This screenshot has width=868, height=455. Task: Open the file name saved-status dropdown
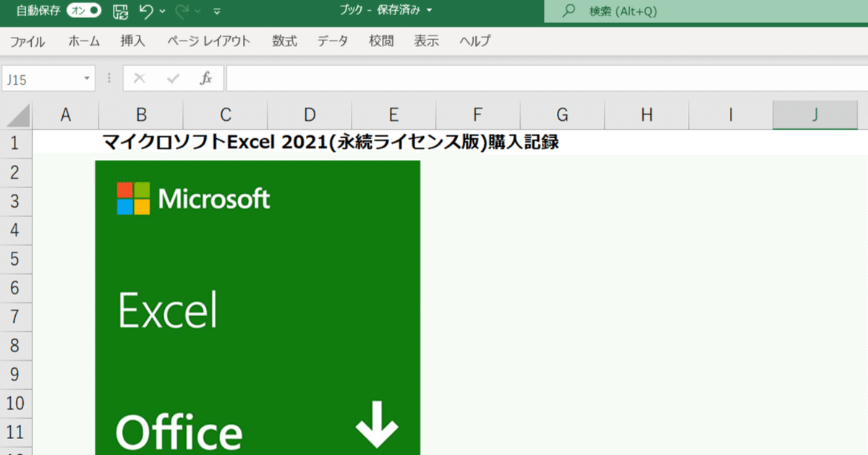pos(430,11)
